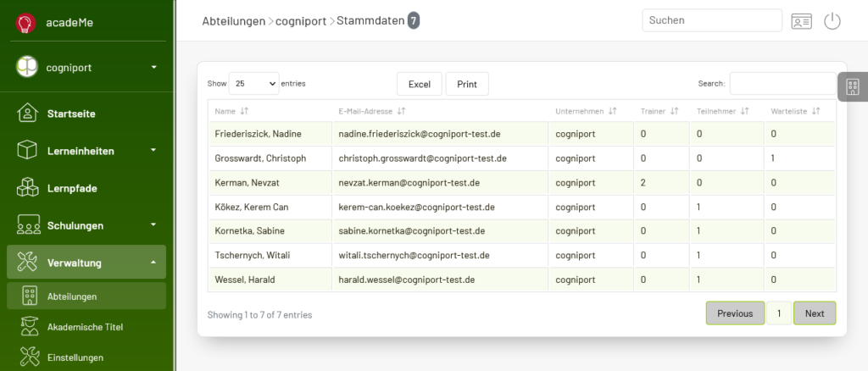Image resolution: width=868 pixels, height=371 pixels.
Task: Focus the table Search input field
Action: (x=782, y=84)
